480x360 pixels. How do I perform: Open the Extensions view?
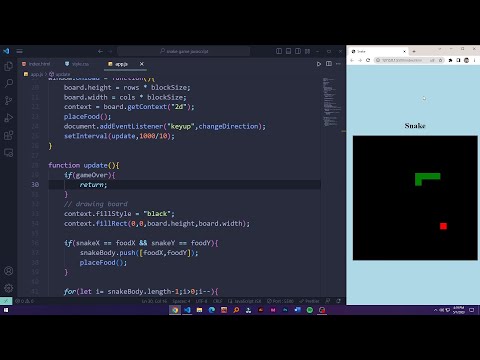click(9, 135)
